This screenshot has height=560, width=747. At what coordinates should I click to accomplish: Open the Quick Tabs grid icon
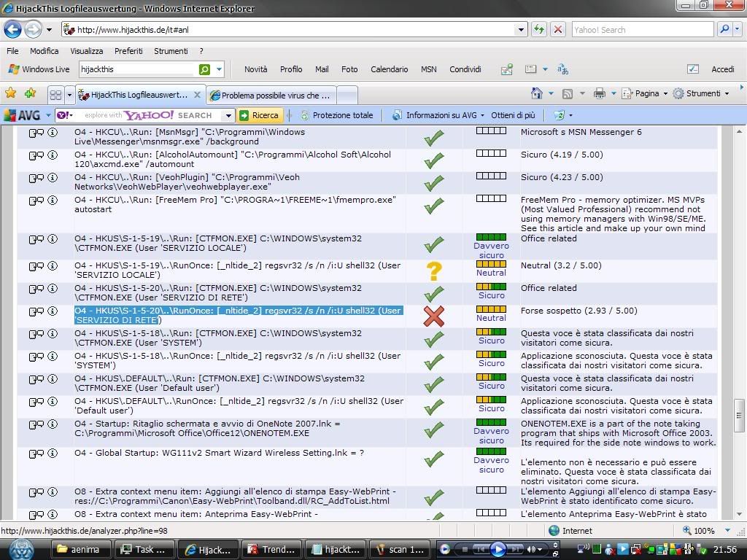coord(55,95)
